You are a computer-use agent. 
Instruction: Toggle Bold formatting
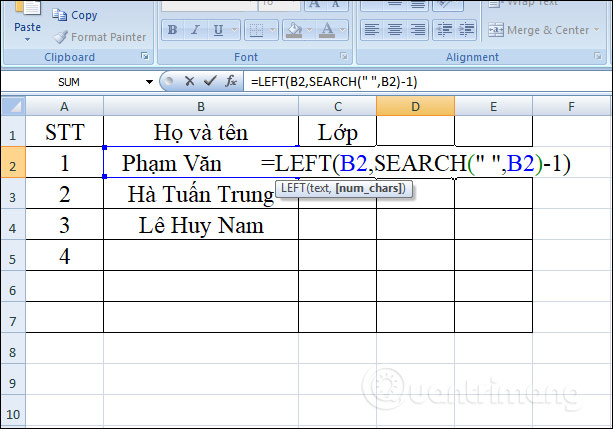click(172, 30)
